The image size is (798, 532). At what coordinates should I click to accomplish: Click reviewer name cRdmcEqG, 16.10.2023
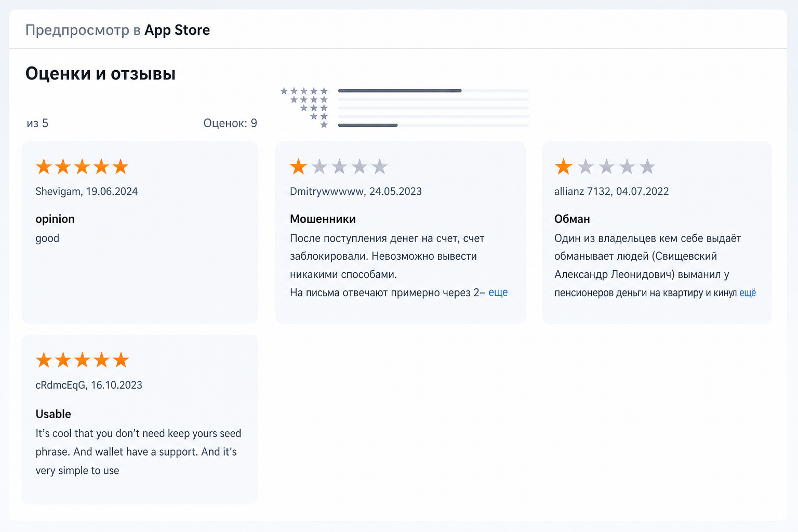click(89, 385)
